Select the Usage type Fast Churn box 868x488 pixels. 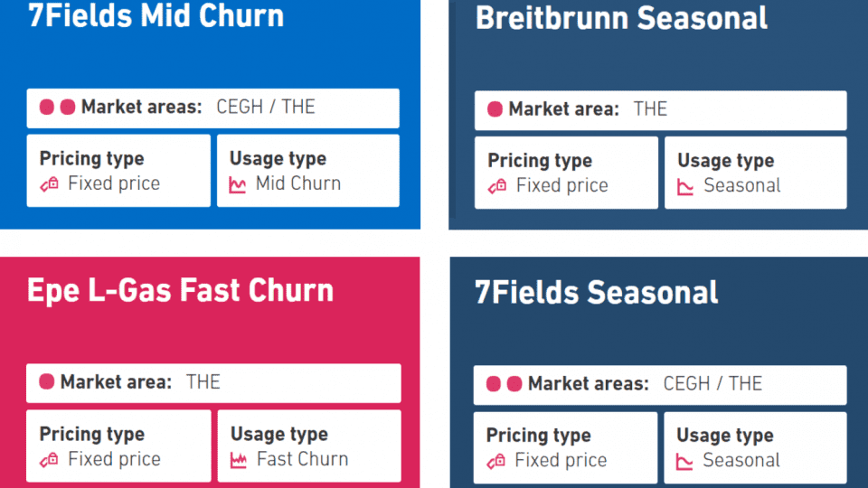(x=309, y=446)
